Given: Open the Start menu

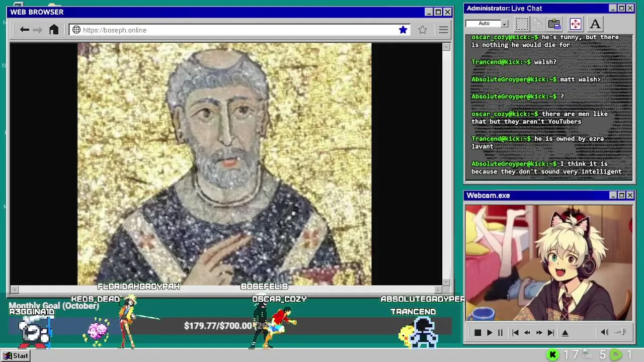Looking at the screenshot, I should coord(16,355).
